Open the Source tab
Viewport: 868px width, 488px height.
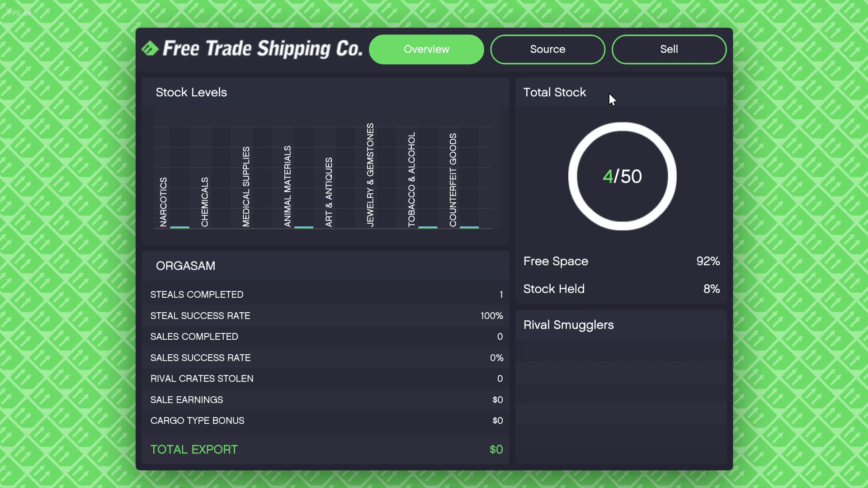(547, 49)
